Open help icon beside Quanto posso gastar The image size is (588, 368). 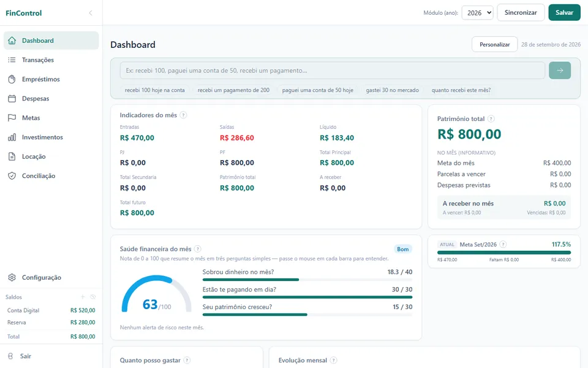[x=187, y=360]
